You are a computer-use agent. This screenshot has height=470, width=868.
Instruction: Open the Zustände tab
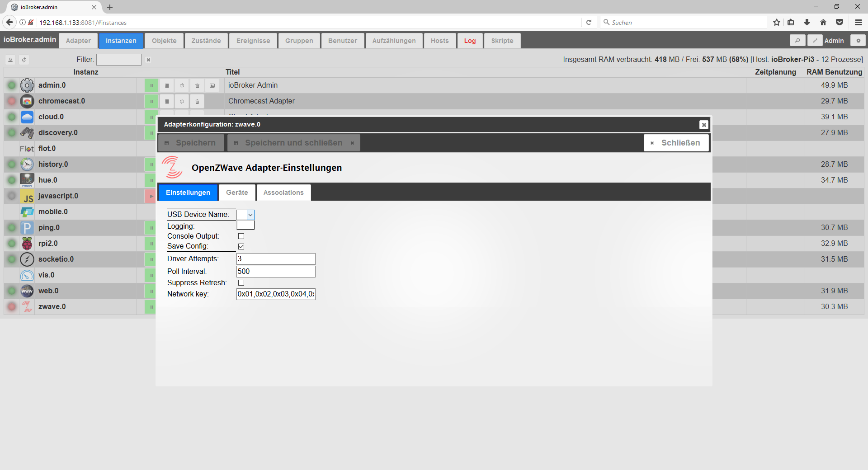point(206,41)
